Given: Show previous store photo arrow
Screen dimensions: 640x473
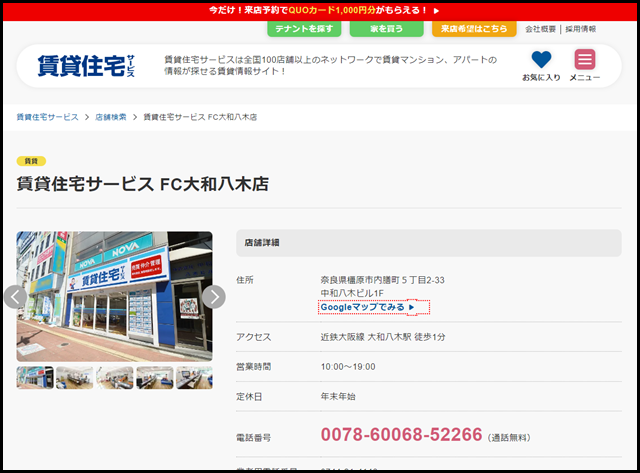Looking at the screenshot, I should point(16,297).
